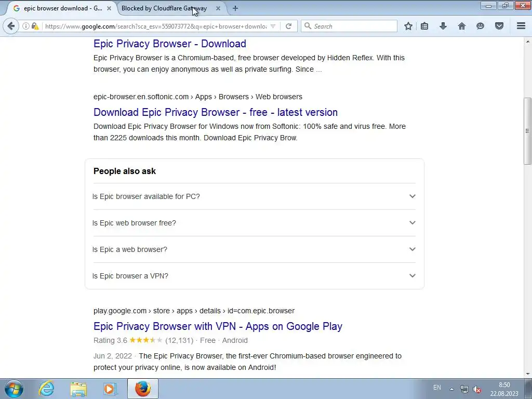Expand 'Is Epic web browser free?' question
This screenshot has width=532, height=399.
click(x=255, y=223)
